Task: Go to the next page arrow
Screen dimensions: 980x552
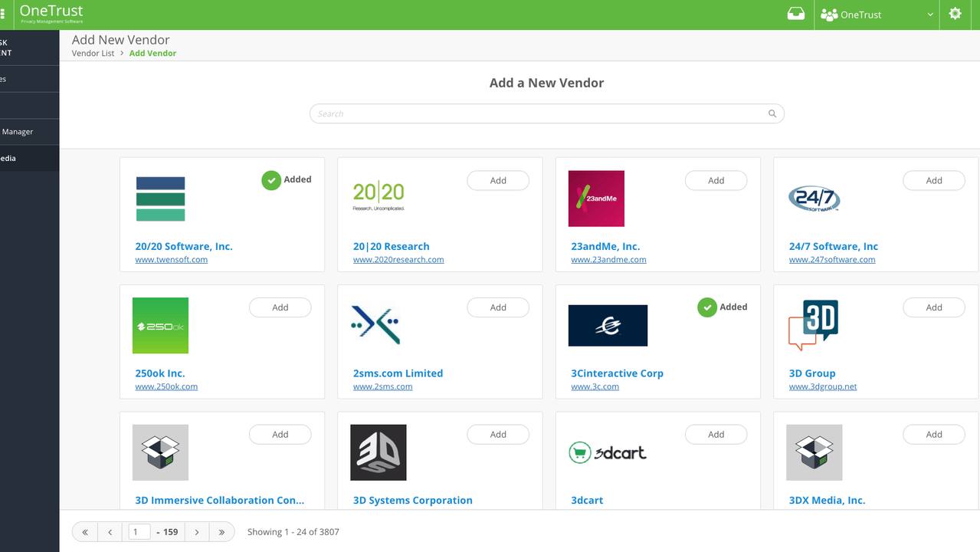Action: coord(197,532)
